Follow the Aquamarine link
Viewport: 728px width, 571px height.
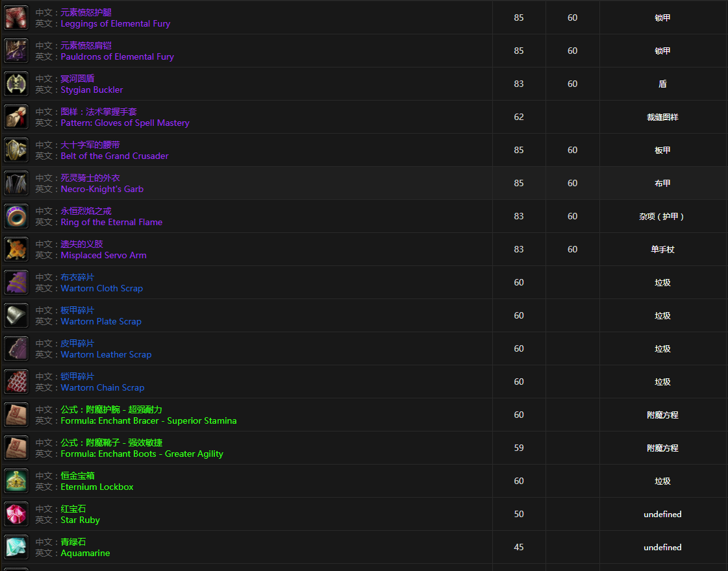tap(86, 553)
